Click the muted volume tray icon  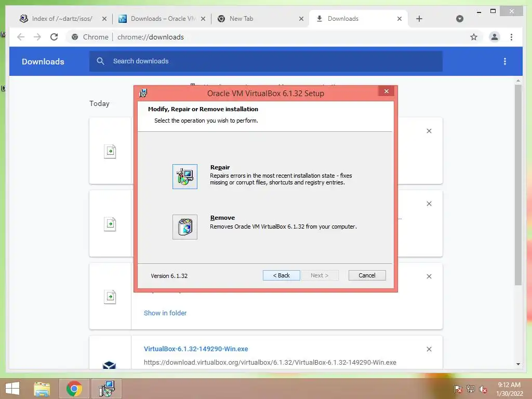point(483,389)
